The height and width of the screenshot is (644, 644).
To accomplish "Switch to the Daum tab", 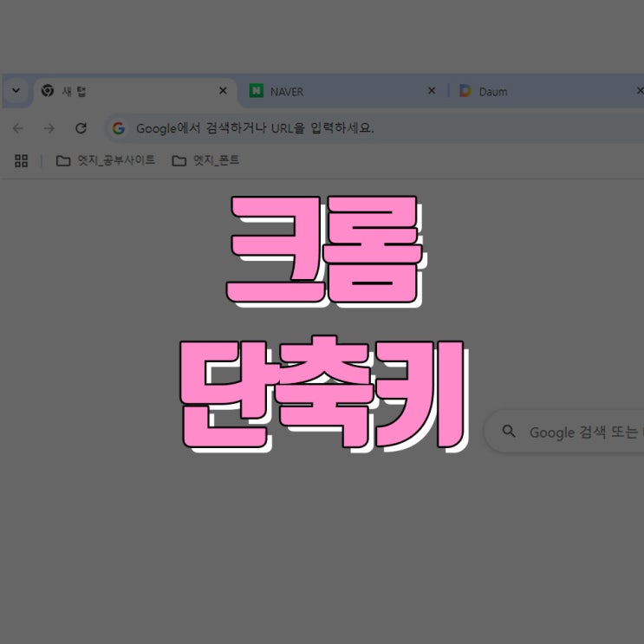I will coord(546,91).
